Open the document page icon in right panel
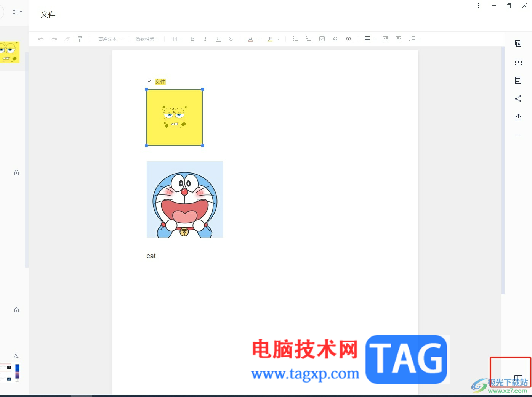The height and width of the screenshot is (397, 532). pyautogui.click(x=518, y=80)
